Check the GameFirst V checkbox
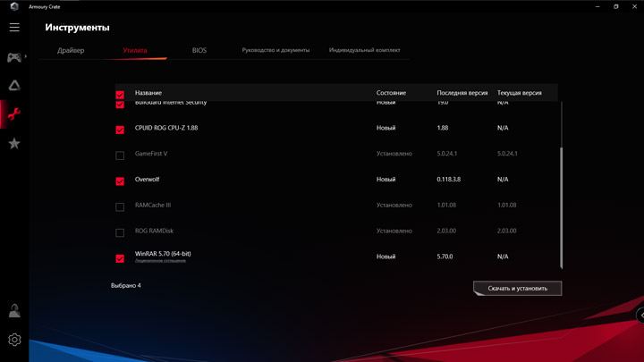Screen dimensions: 644x362 point(120,156)
